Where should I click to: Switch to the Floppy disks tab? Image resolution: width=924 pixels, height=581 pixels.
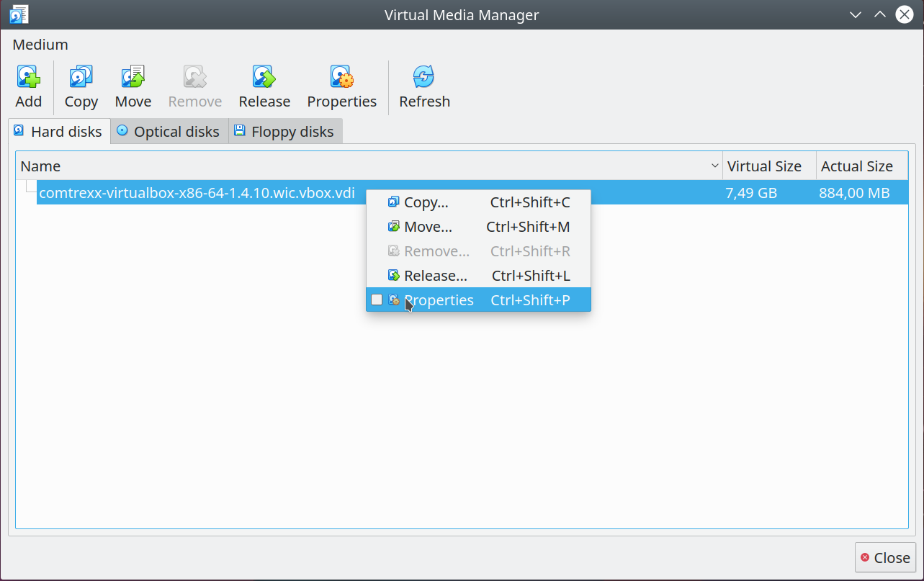pyautogui.click(x=284, y=132)
